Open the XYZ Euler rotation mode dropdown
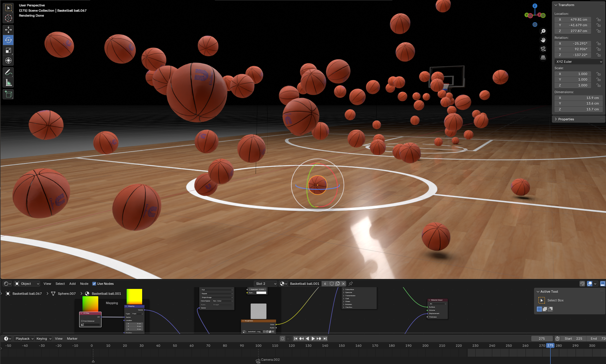 [x=579, y=62]
